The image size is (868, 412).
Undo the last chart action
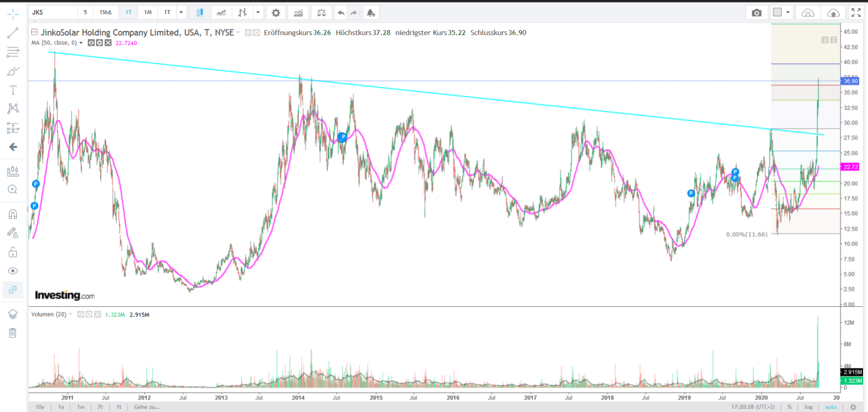click(341, 13)
